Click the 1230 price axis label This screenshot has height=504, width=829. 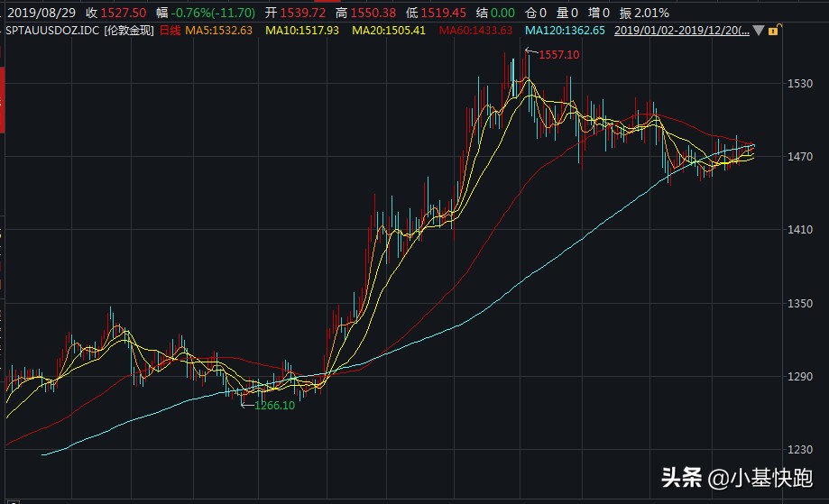pos(800,450)
